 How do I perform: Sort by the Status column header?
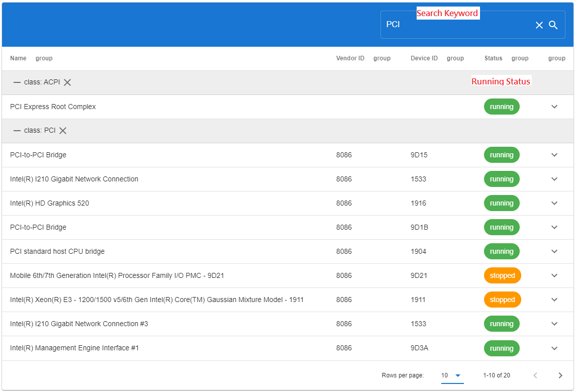point(493,58)
